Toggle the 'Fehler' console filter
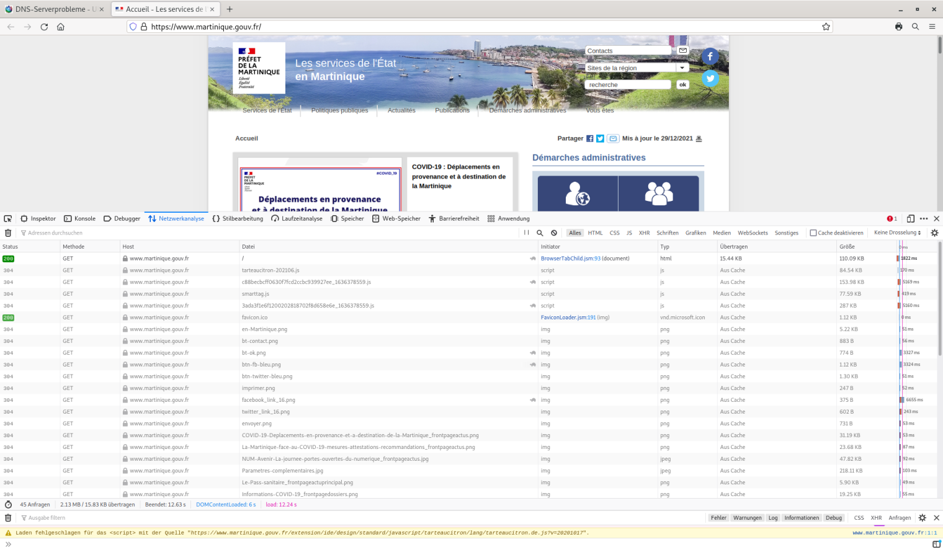The width and height of the screenshot is (943, 560). [x=718, y=518]
